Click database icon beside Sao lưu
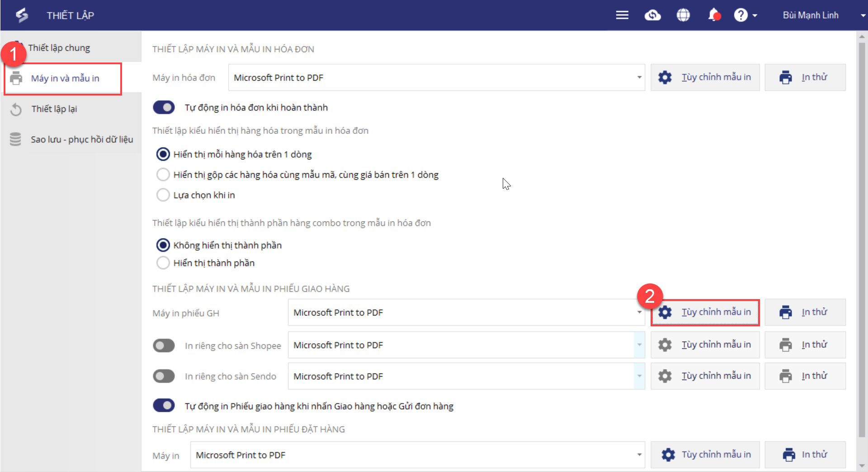The width and height of the screenshot is (868, 472). (15, 139)
